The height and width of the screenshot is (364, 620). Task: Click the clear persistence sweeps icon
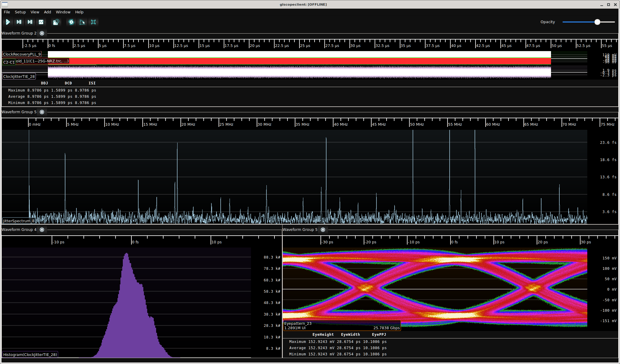click(x=82, y=22)
